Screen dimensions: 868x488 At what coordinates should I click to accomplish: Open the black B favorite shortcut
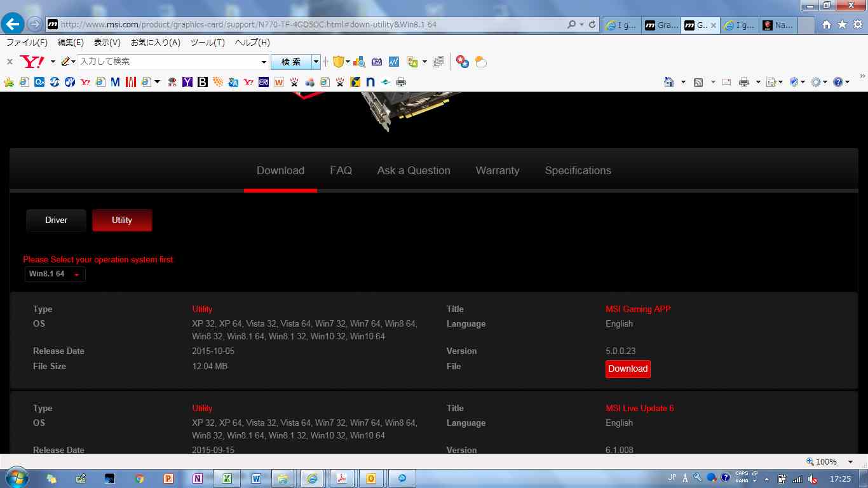(x=203, y=82)
